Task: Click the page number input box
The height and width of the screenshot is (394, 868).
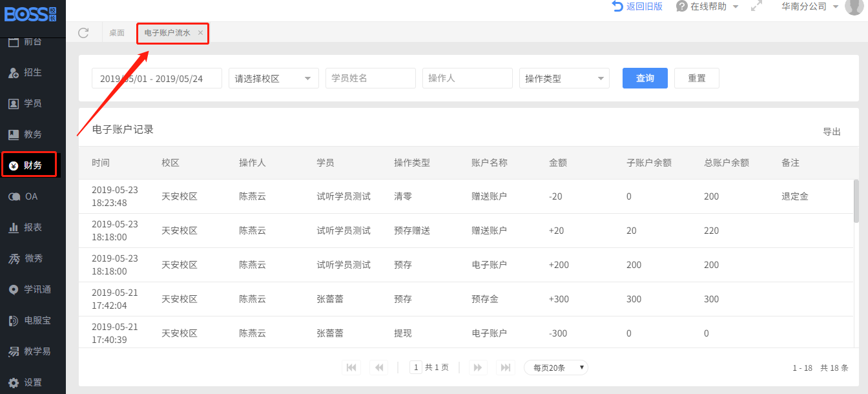Action: [416, 368]
